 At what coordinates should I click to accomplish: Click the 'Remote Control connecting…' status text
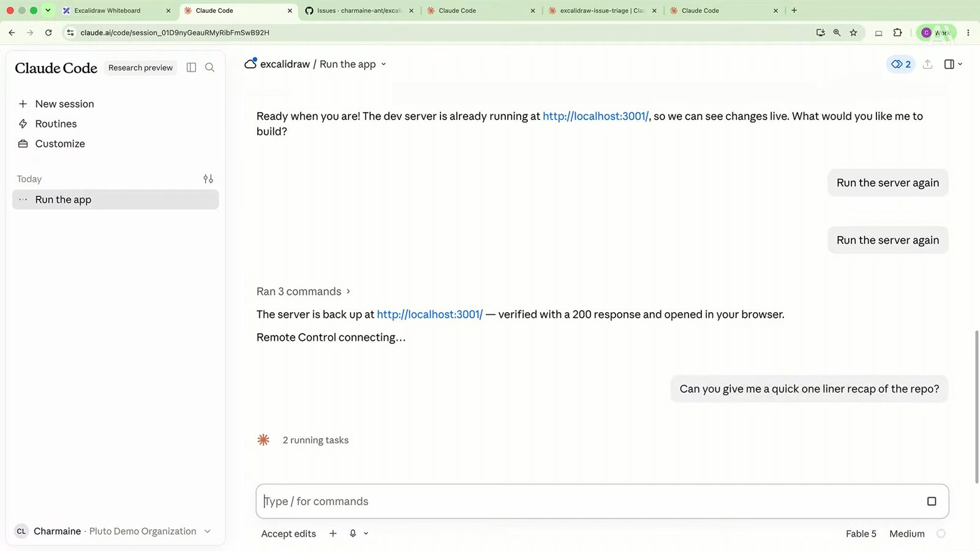click(331, 337)
